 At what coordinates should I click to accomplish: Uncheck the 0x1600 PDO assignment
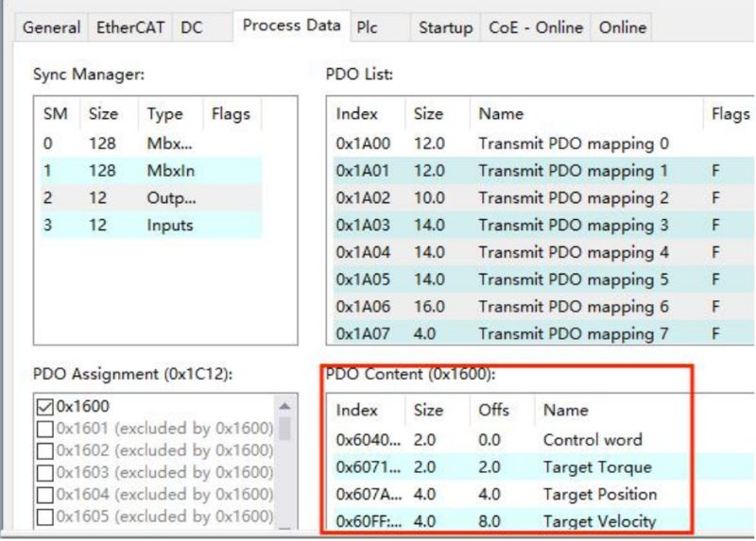[44, 407]
